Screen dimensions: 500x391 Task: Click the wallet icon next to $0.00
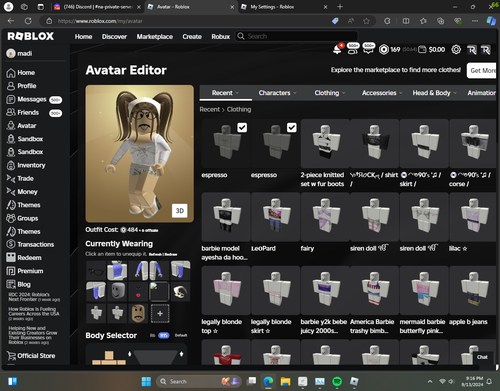[x=422, y=50]
